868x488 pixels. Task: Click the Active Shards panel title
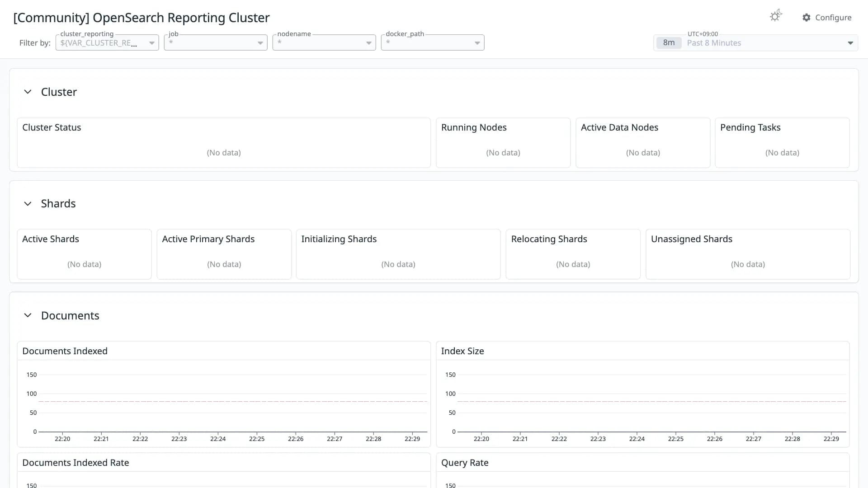51,239
